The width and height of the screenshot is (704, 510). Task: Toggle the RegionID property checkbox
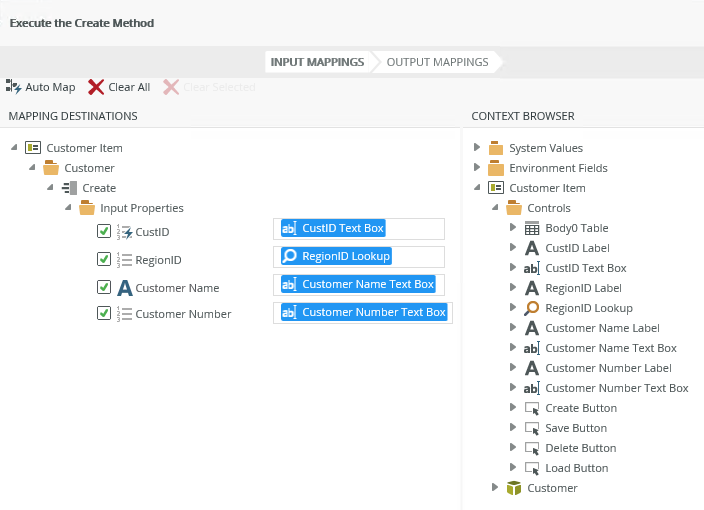coord(104,259)
